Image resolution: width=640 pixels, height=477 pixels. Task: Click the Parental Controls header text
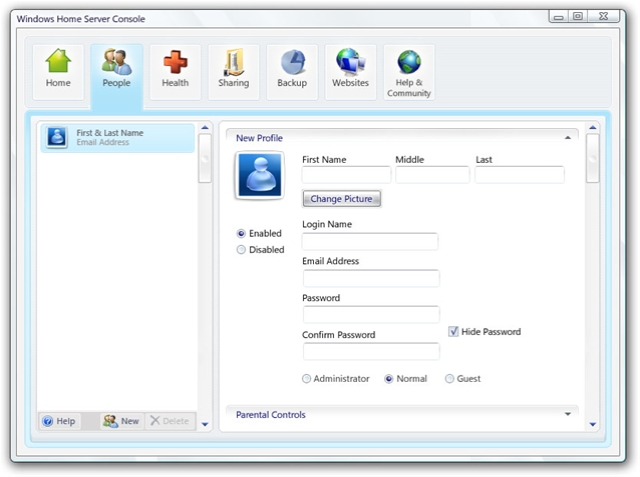(271, 415)
